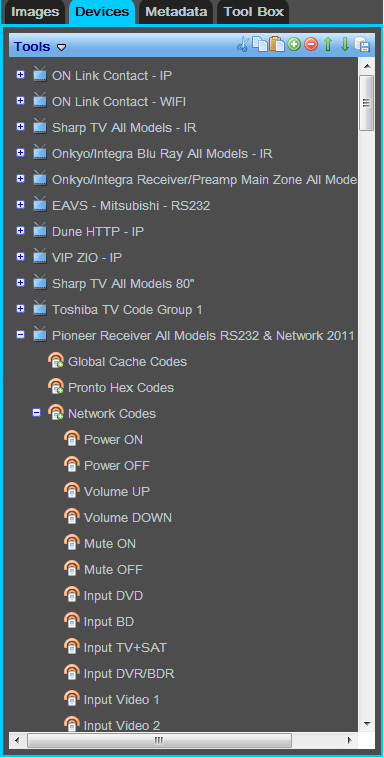Expand Sharp TV All Models - IR
Image resolution: width=384 pixels, height=758 pixels.
pos(20,127)
